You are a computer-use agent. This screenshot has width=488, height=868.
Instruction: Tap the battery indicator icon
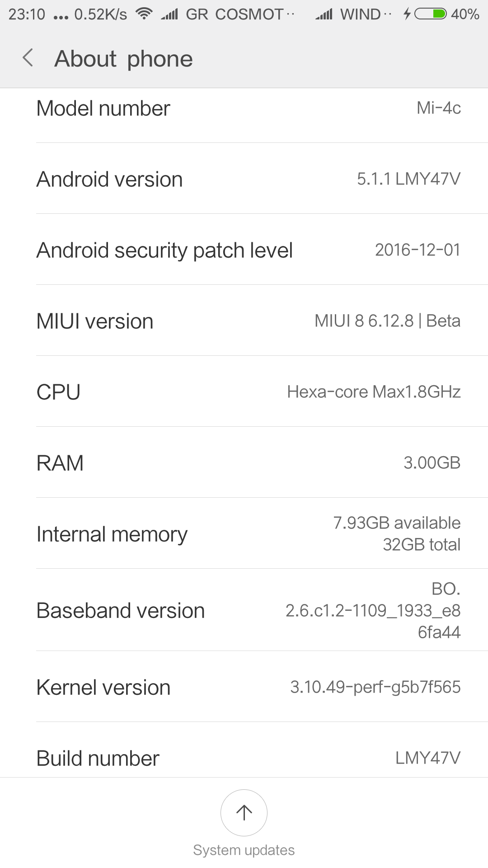coord(431,14)
